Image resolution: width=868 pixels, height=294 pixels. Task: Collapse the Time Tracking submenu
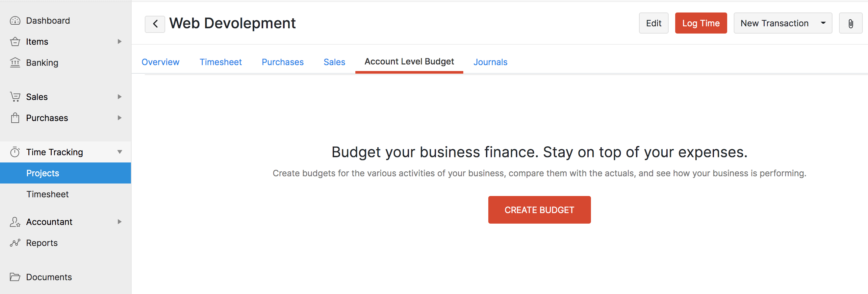click(120, 152)
